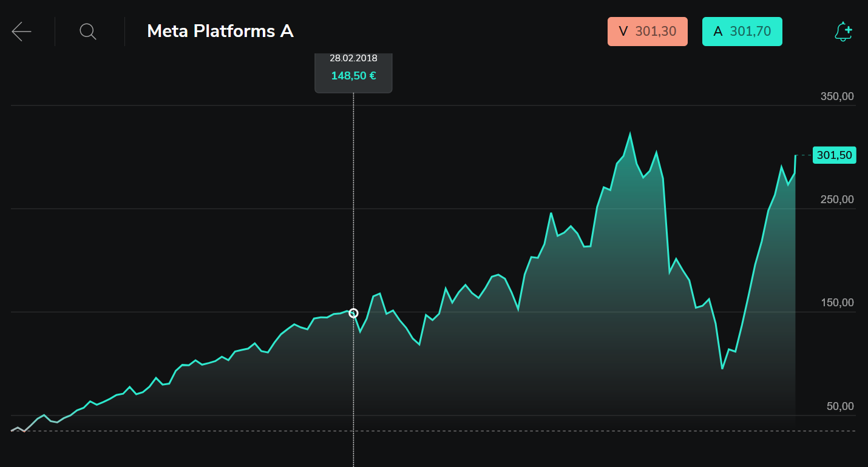The width and height of the screenshot is (868, 467).
Task: Click the back arrow icon
Action: click(x=21, y=32)
